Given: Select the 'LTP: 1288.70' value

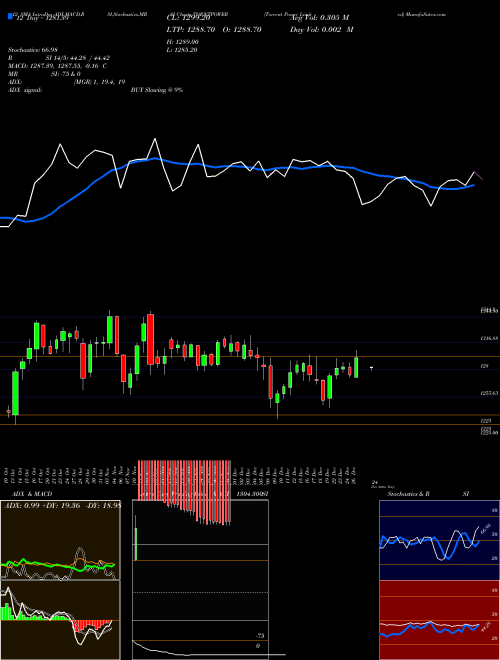Looking at the screenshot, I should click(193, 29).
